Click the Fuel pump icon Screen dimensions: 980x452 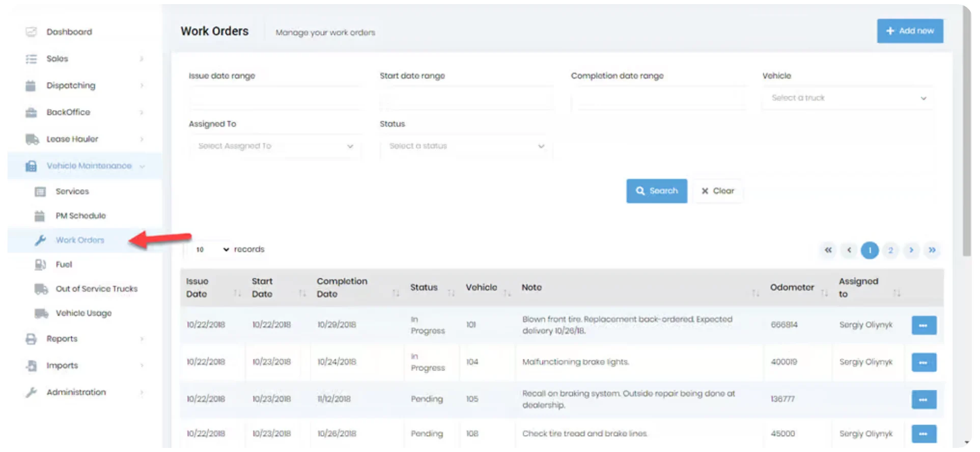click(40, 264)
